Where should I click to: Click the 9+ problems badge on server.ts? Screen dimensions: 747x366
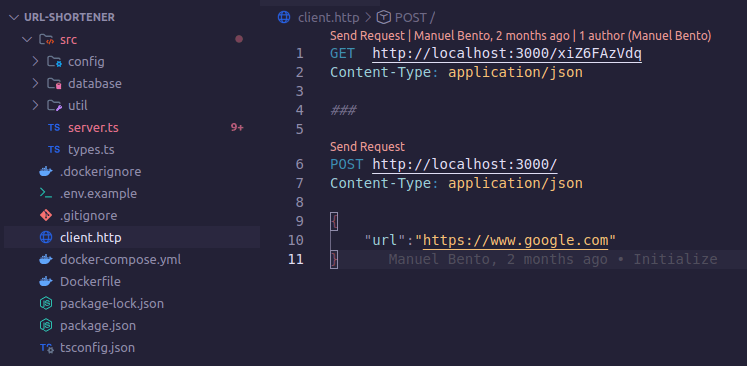click(237, 128)
